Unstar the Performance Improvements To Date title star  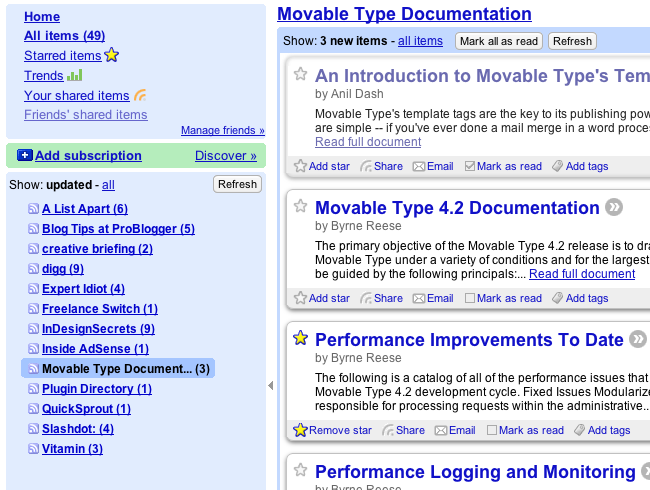pos(301,338)
